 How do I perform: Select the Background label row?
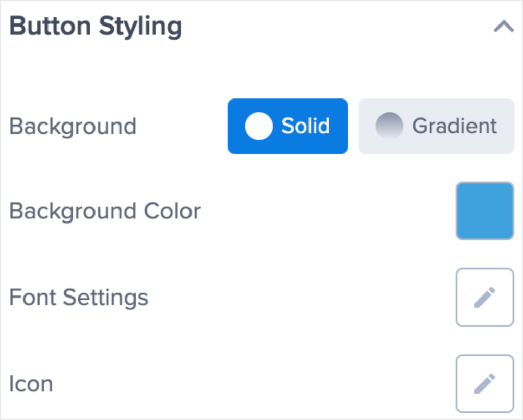click(73, 126)
